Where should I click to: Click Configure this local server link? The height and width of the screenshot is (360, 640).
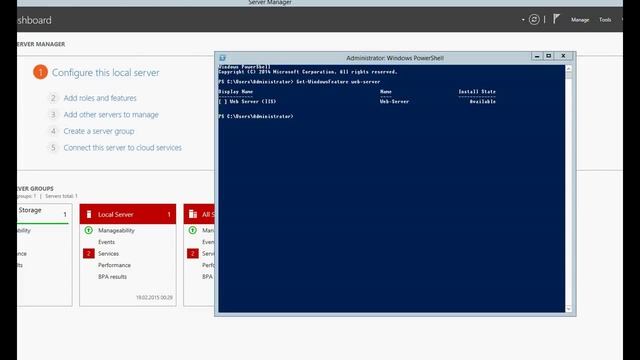[105, 73]
